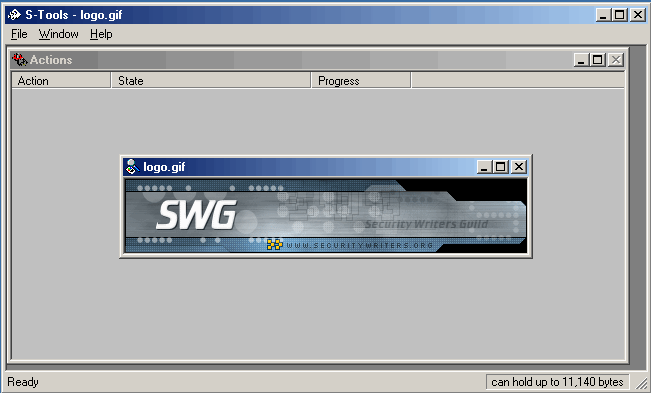Sort by the Action column header
651x393 pixels.
pyautogui.click(x=61, y=81)
